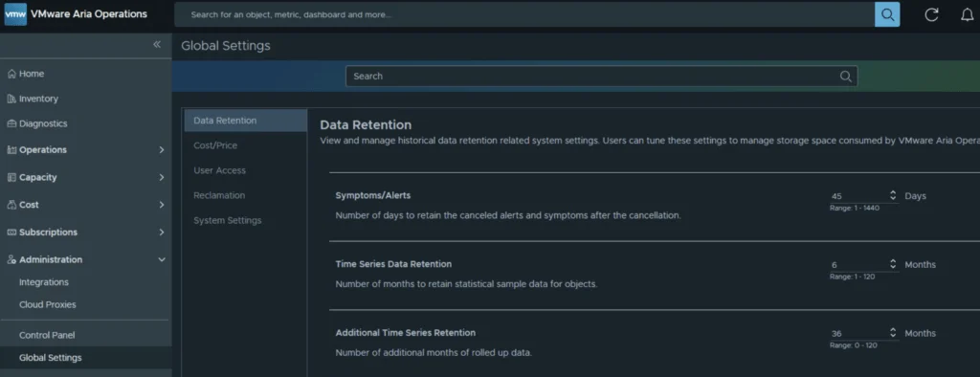Focus the Global Settings search field
This screenshot has width=980, height=377.
tap(601, 77)
